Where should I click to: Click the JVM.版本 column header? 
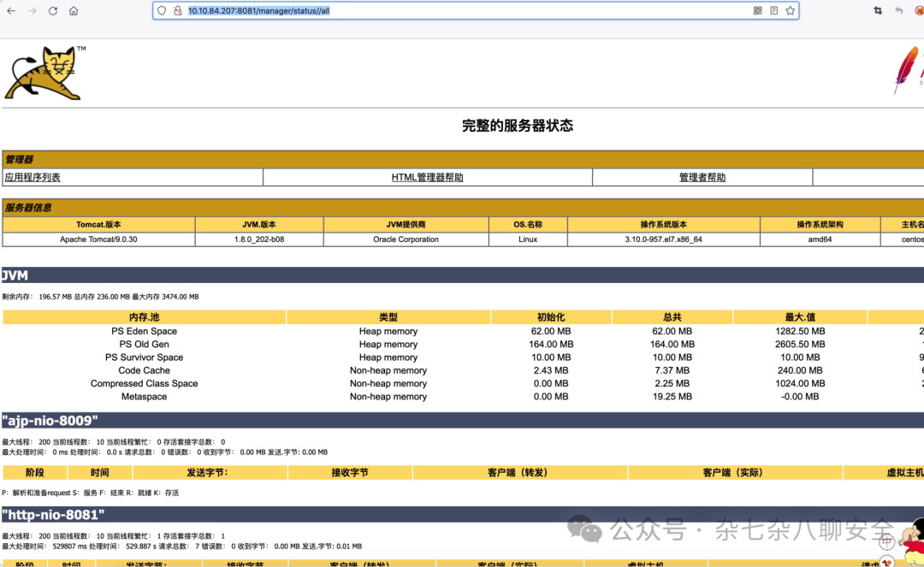tap(259, 224)
